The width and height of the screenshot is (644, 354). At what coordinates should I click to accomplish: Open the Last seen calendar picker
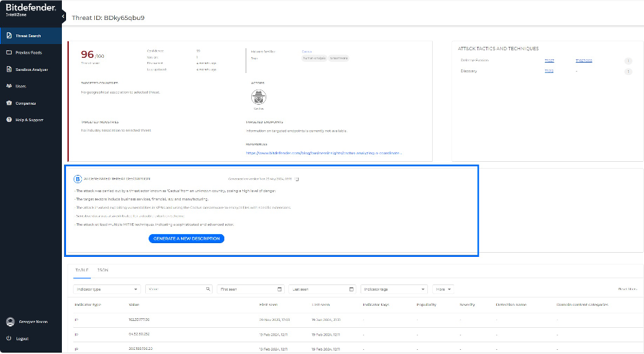[351, 289]
